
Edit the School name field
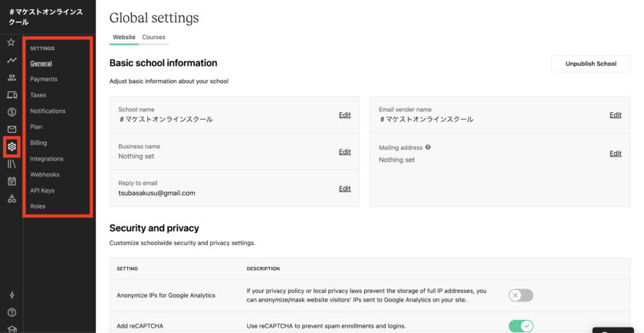(x=344, y=114)
